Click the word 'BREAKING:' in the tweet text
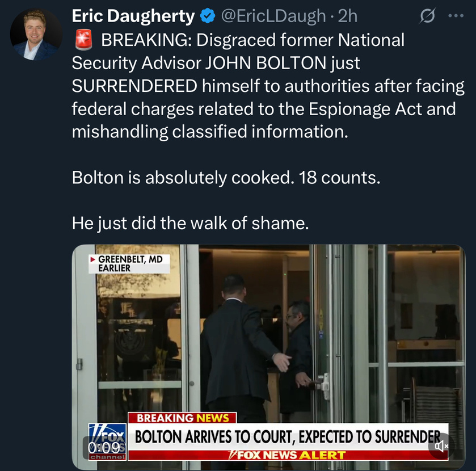 [x=146, y=40]
